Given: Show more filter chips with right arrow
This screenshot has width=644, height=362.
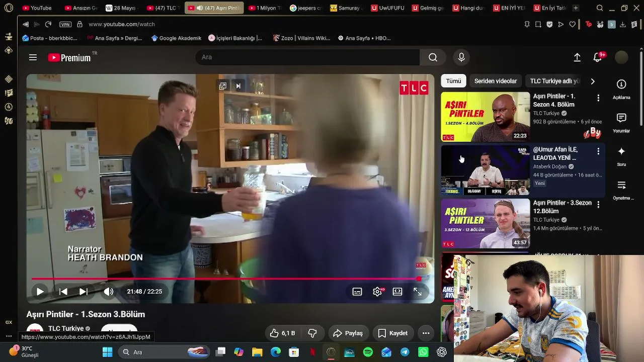Looking at the screenshot, I should click(593, 81).
